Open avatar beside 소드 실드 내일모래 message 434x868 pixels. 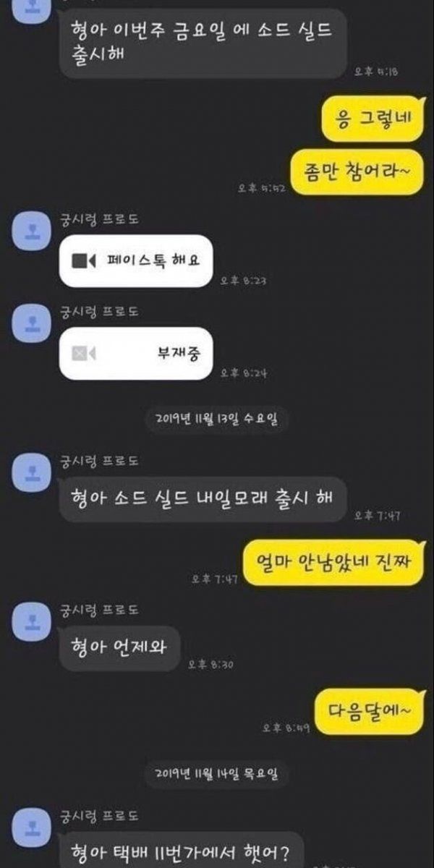pos(32,472)
